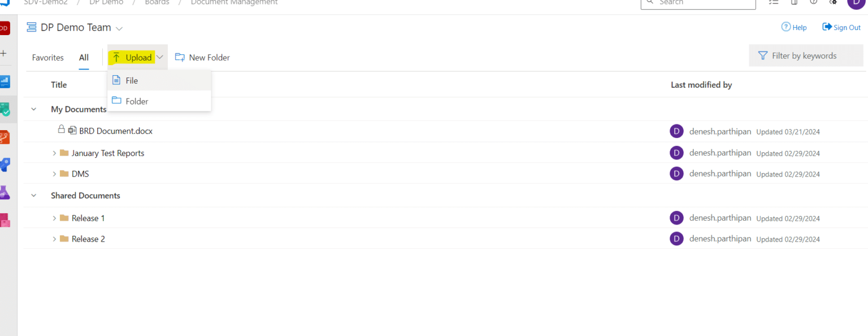The image size is (868, 336).
Task: Expand the January Test Reports folder
Action: [x=54, y=153]
